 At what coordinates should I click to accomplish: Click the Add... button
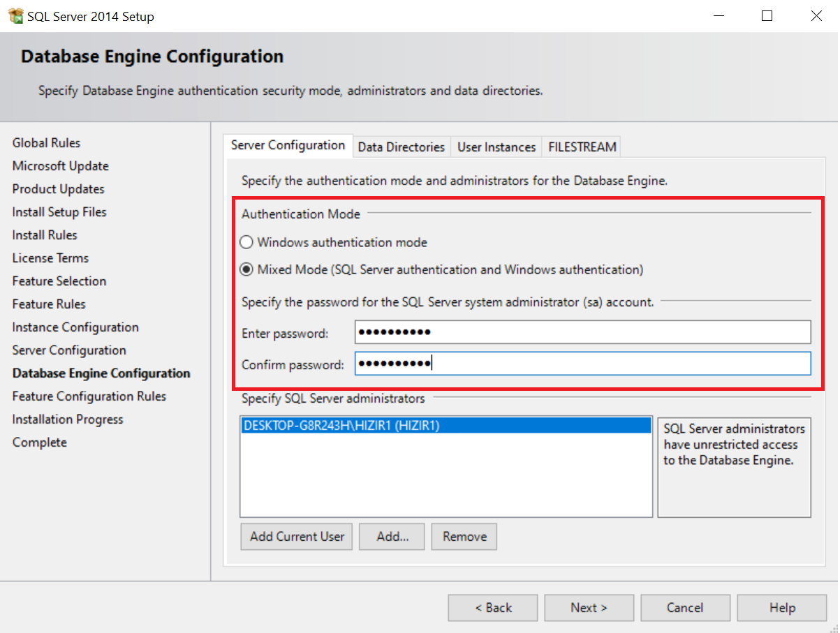coord(392,537)
